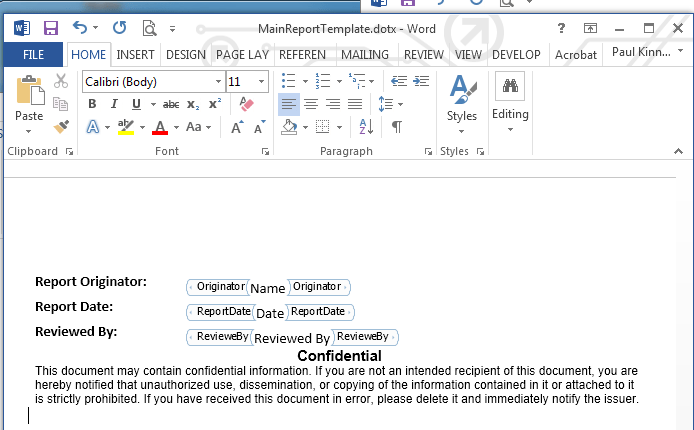Open the font name dropdown arrow
Image resolution: width=694 pixels, height=430 pixels.
point(218,81)
